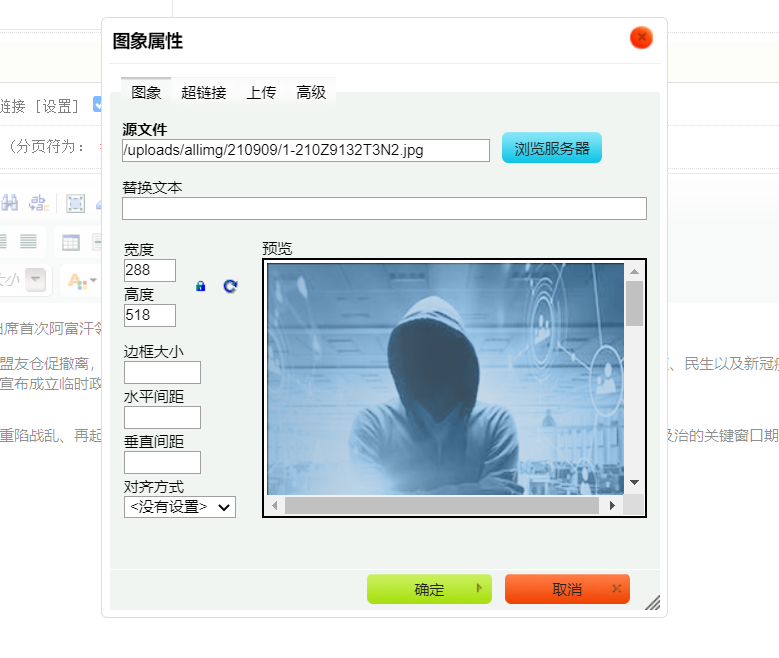Click the 宽度 field showing 288

click(x=150, y=270)
